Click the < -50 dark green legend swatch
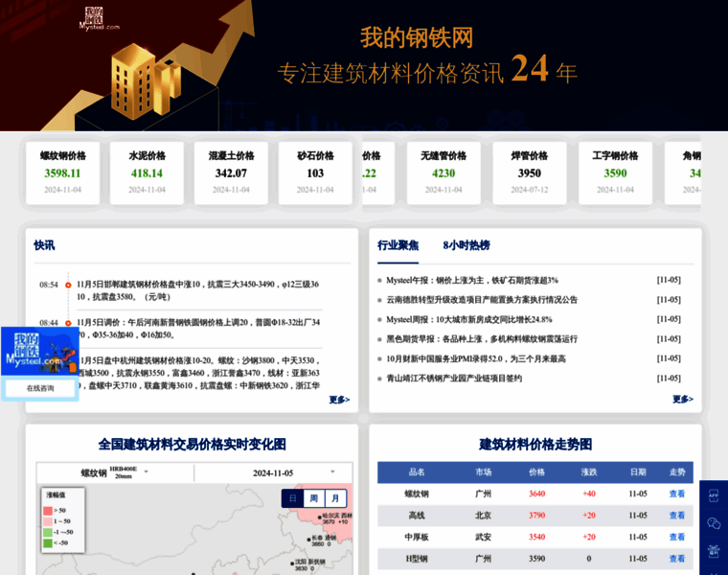The width and height of the screenshot is (728, 575). [48, 542]
